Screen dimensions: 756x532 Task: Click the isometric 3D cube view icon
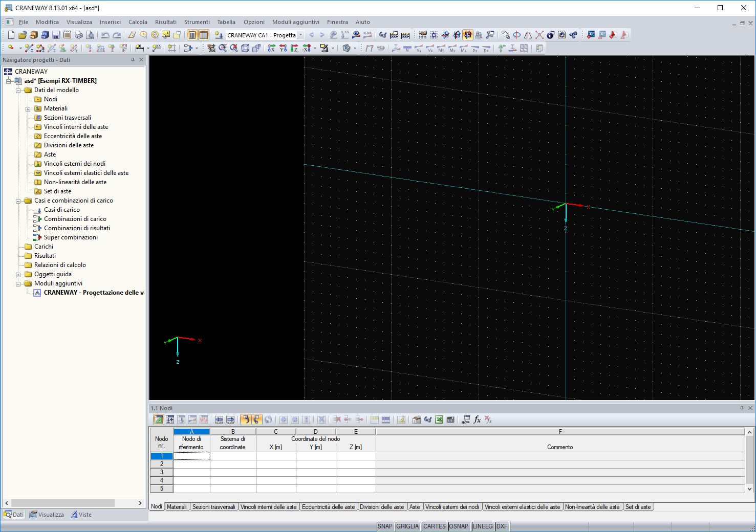[245, 48]
